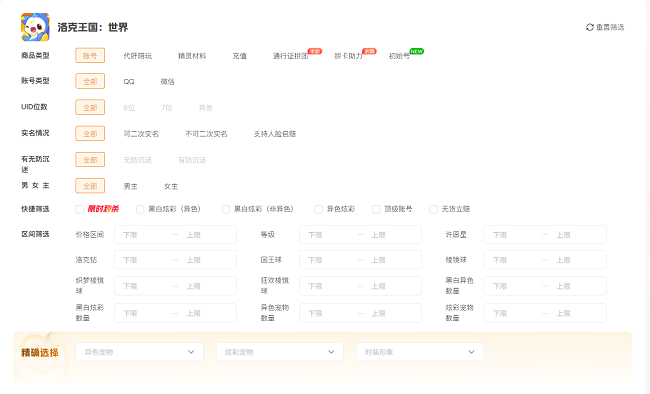Switch to the 初始号 tab marked NEW
This screenshot has width=650, height=394.
(399, 56)
